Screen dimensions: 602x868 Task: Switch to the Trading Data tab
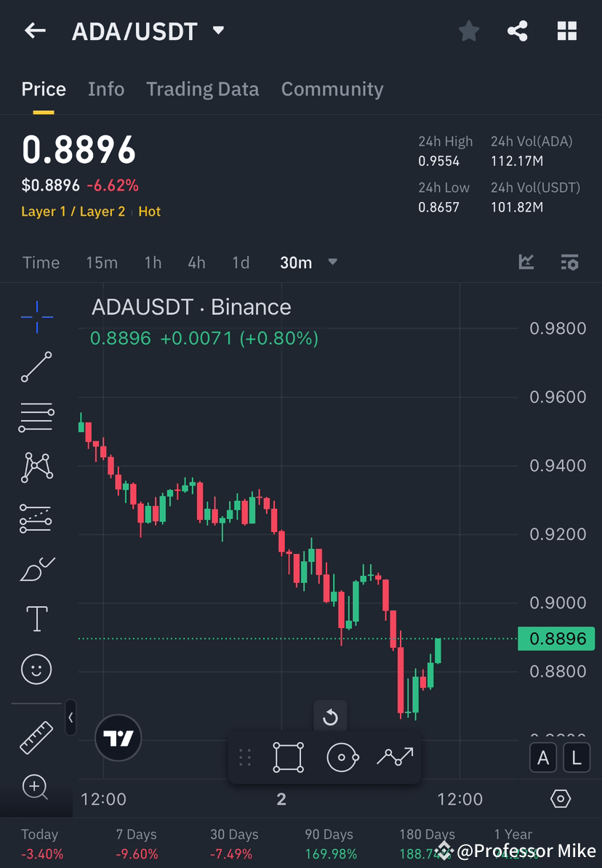pyautogui.click(x=203, y=89)
